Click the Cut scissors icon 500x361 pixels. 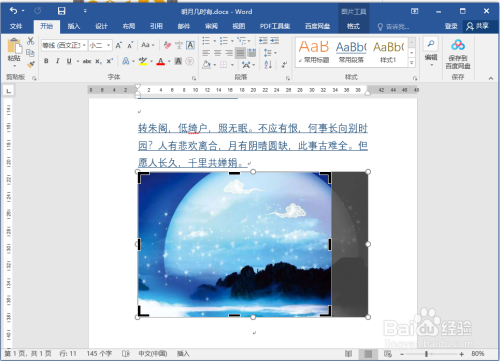30,41
